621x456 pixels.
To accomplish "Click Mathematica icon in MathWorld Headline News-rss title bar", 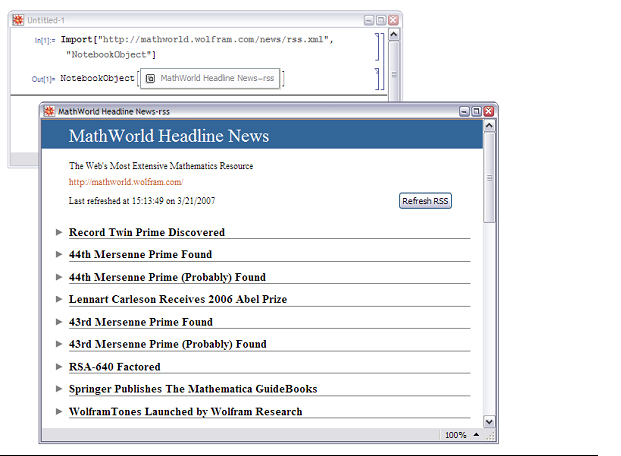I will coord(49,111).
